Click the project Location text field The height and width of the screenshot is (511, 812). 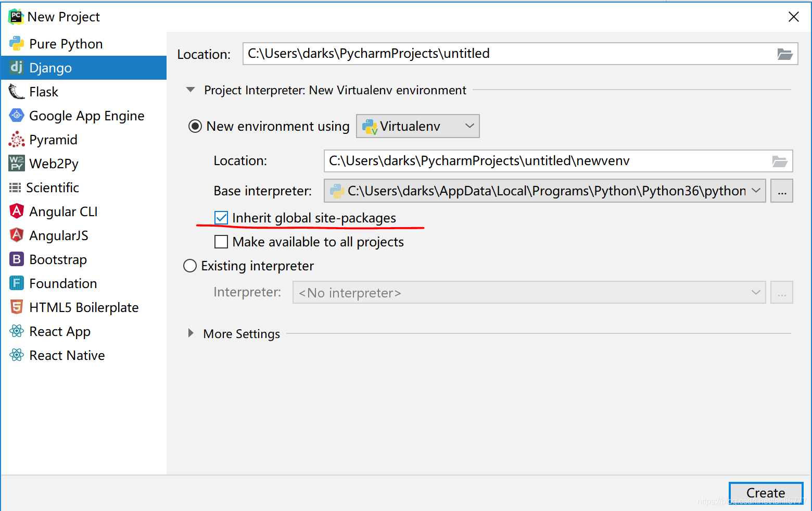(521, 54)
